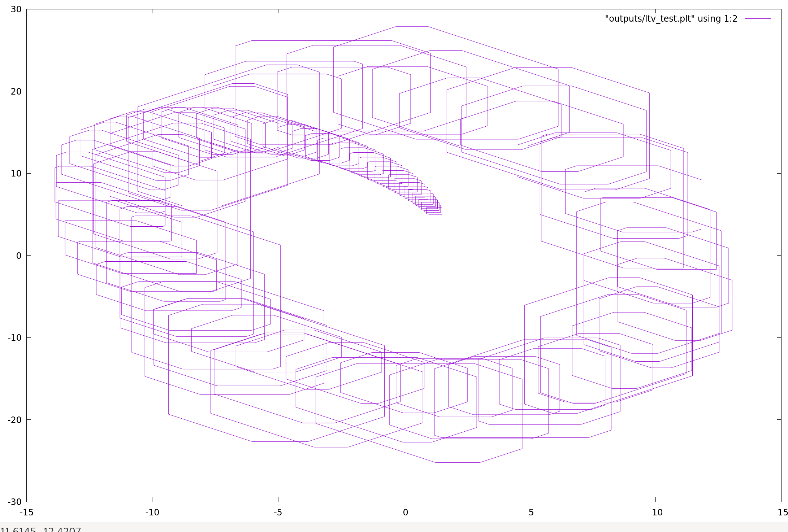Click the x-axis label 0
The width and height of the screenshot is (788, 532).
click(x=405, y=512)
